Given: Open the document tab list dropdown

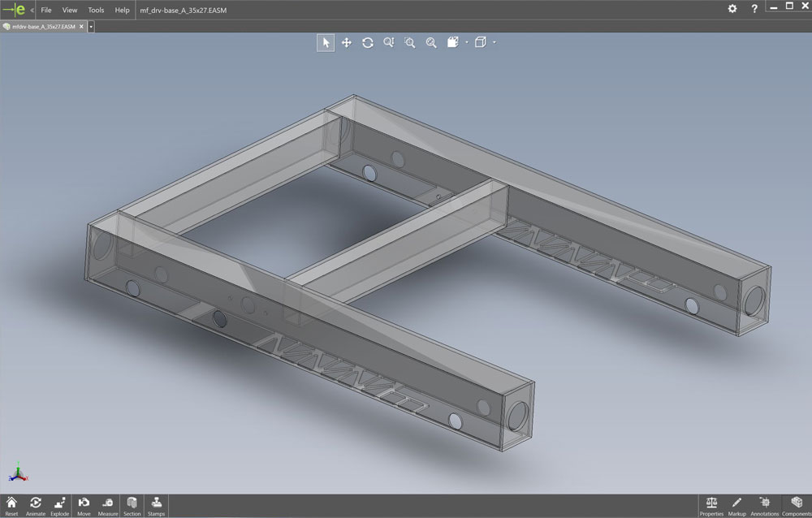Looking at the screenshot, I should coord(91,26).
